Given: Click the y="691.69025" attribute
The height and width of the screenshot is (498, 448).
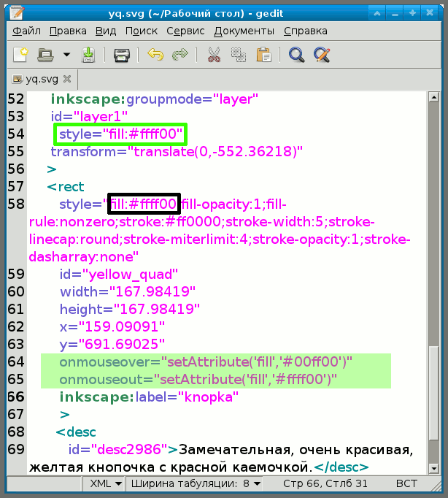Looking at the screenshot, I should [112, 344].
